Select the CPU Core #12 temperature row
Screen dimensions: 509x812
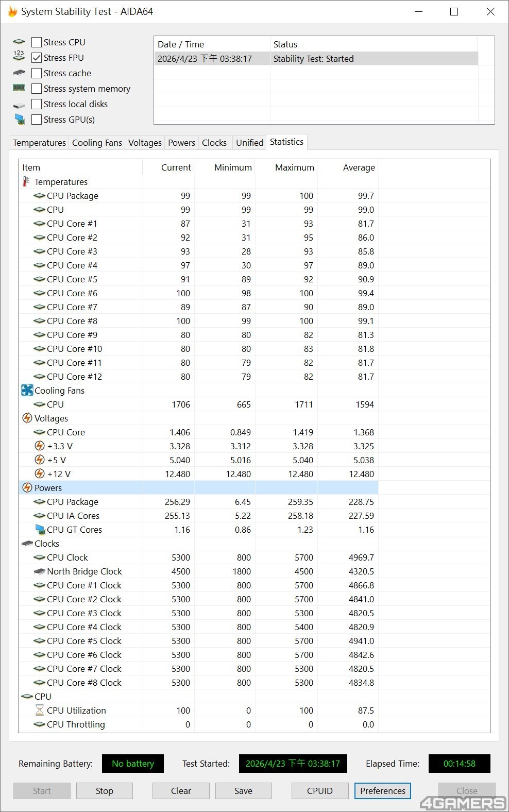[x=198, y=377]
